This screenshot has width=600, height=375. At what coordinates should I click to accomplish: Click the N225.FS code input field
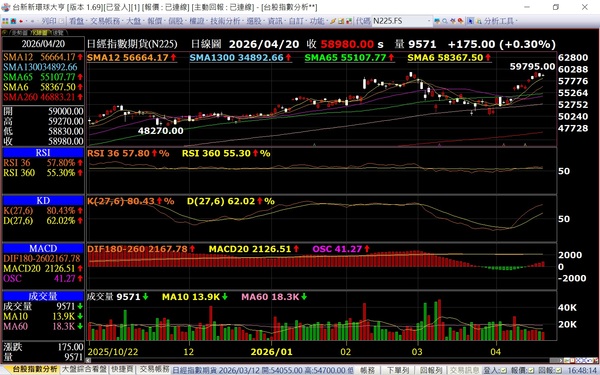pyautogui.click(x=399, y=21)
